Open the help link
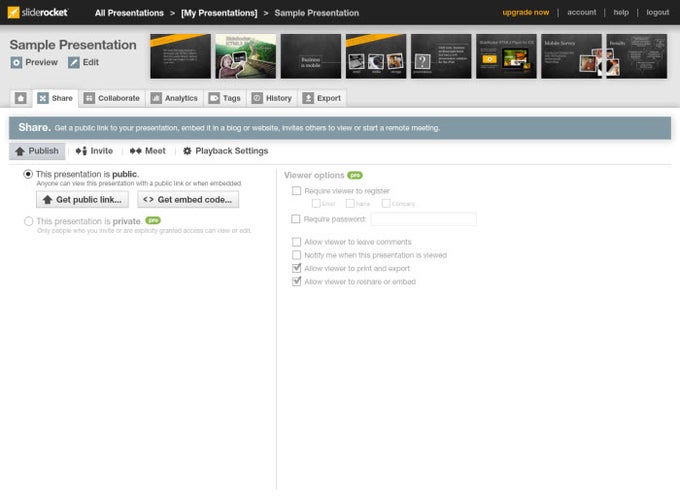The width and height of the screenshot is (680, 498). [621, 13]
